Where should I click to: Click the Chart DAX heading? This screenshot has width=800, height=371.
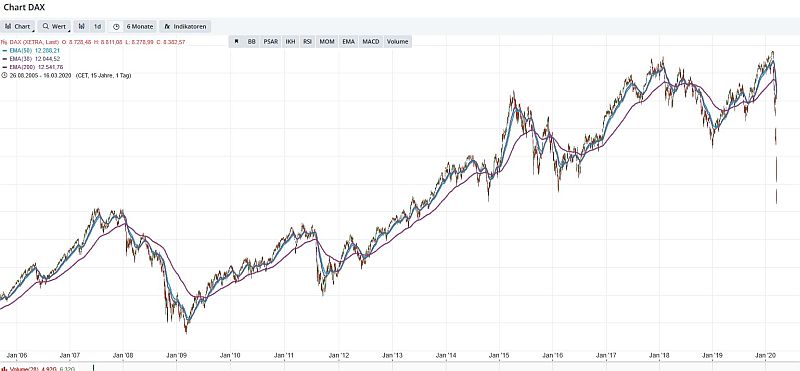point(24,7)
